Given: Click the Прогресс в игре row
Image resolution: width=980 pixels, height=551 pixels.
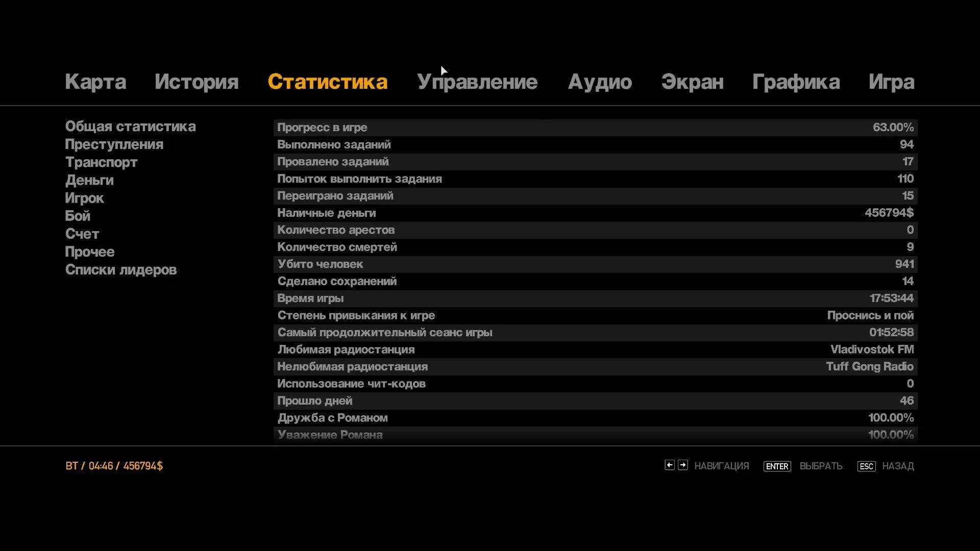Looking at the screenshot, I should coord(595,128).
